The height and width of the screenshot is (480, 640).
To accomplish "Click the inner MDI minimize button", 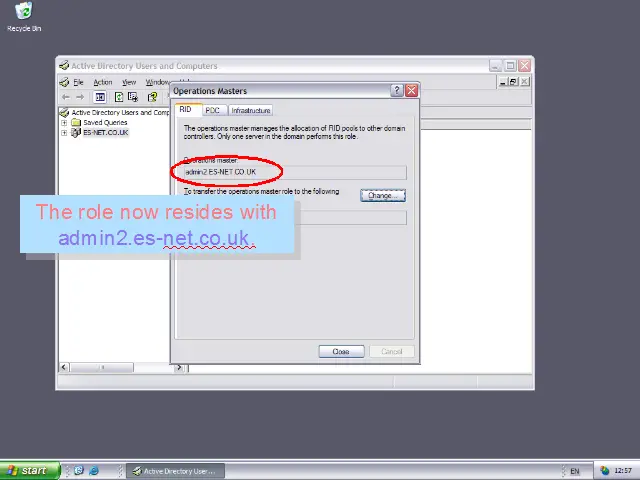I will pyautogui.click(x=503, y=82).
